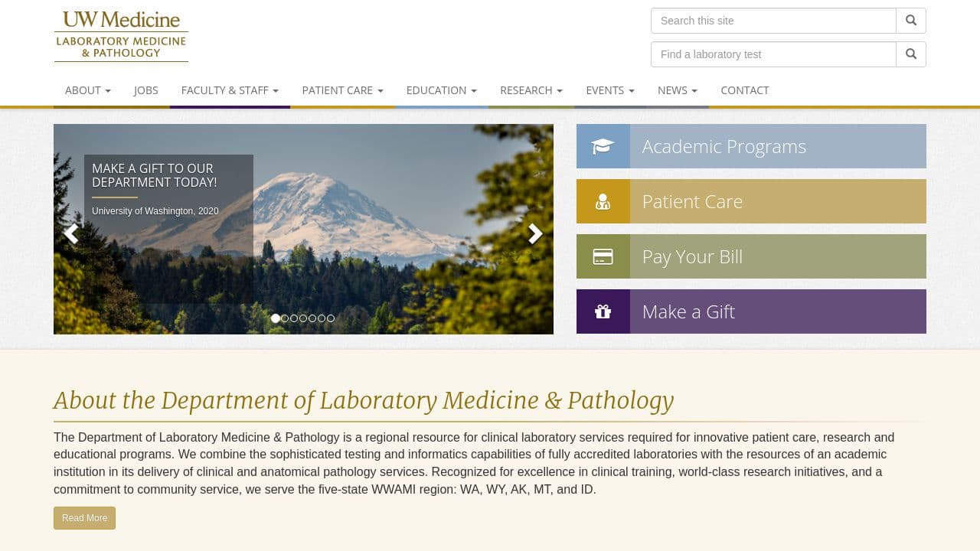
Task: Click the credit card Pay Your Bill icon
Action: click(603, 256)
